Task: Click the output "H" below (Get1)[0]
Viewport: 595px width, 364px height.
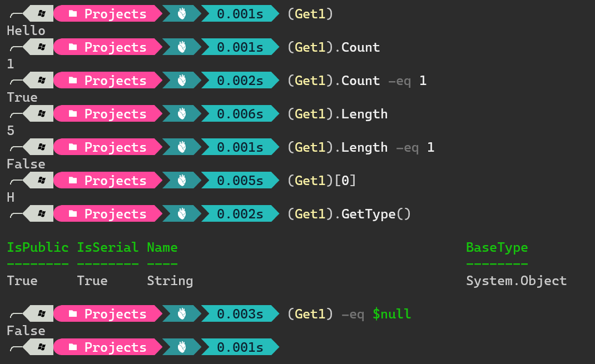Action: tap(11, 197)
